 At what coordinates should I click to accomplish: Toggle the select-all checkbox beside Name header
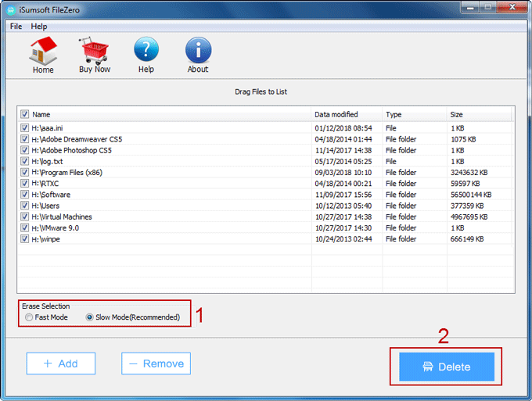(x=24, y=114)
